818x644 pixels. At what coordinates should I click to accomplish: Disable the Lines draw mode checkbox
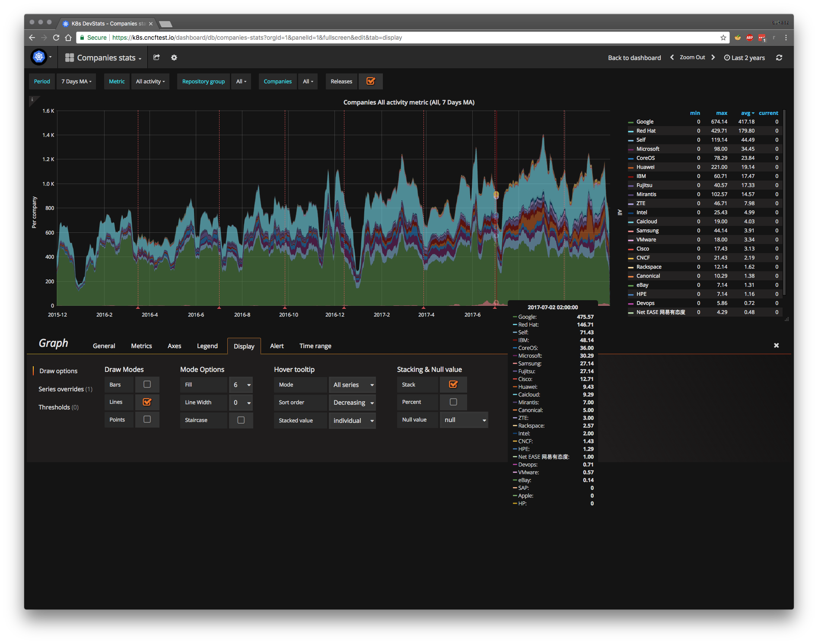147,402
